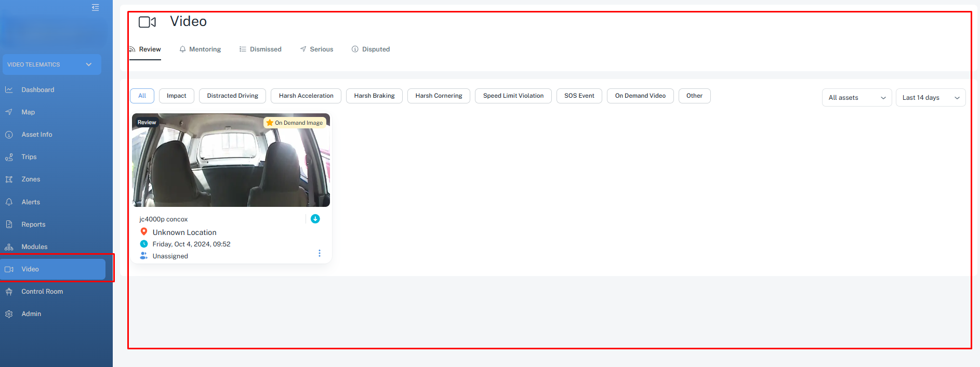The width and height of the screenshot is (980, 367).
Task: Open Trips in the sidebar
Action: point(29,157)
